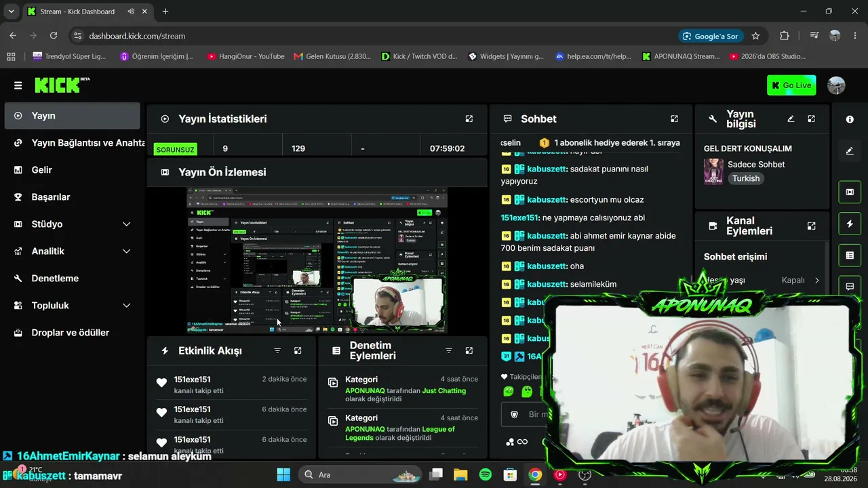
Task: Pop out the Etkinlik Akışı panel
Action: coord(298,350)
